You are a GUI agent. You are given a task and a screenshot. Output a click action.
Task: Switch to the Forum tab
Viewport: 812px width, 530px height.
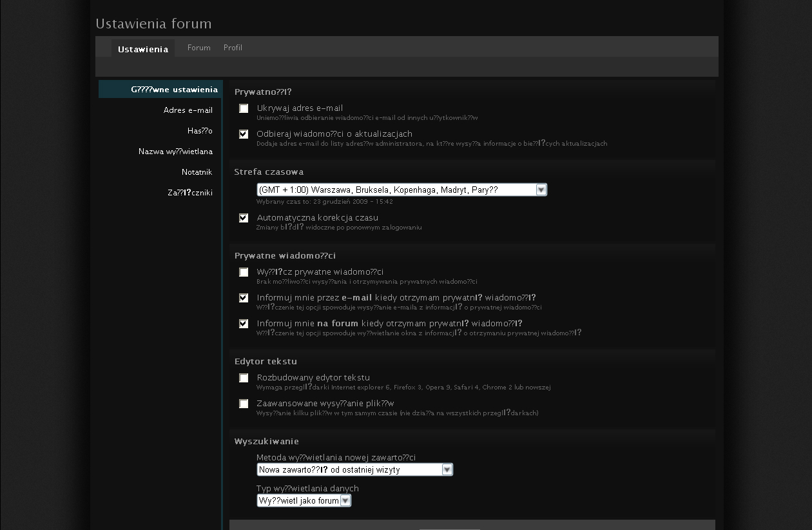point(198,48)
